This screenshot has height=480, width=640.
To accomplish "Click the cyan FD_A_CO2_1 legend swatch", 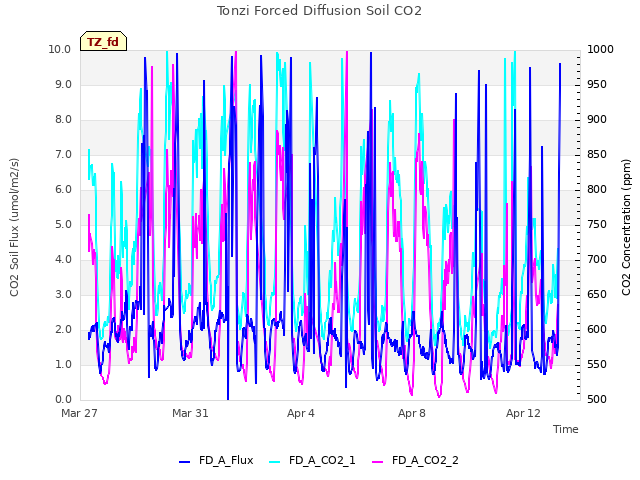I will click(275, 462).
